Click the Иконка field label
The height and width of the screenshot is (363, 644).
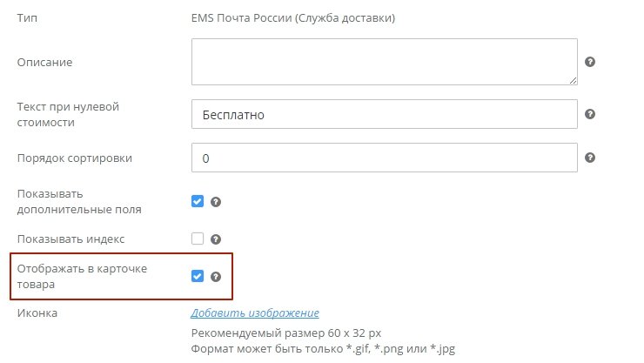click(37, 313)
